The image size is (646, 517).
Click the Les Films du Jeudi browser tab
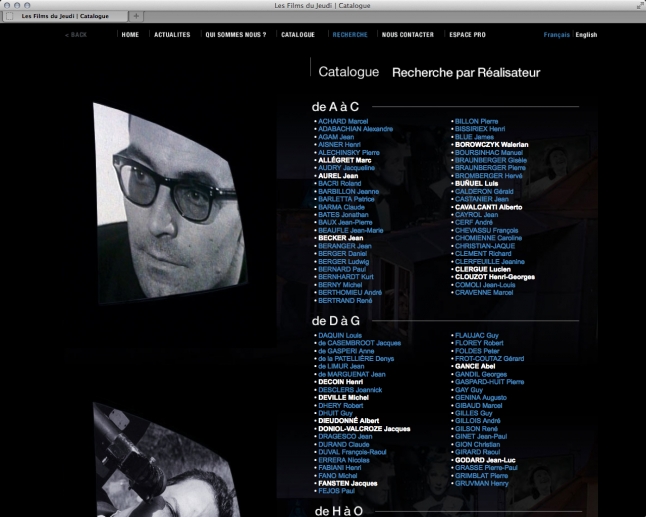[x=65, y=16]
